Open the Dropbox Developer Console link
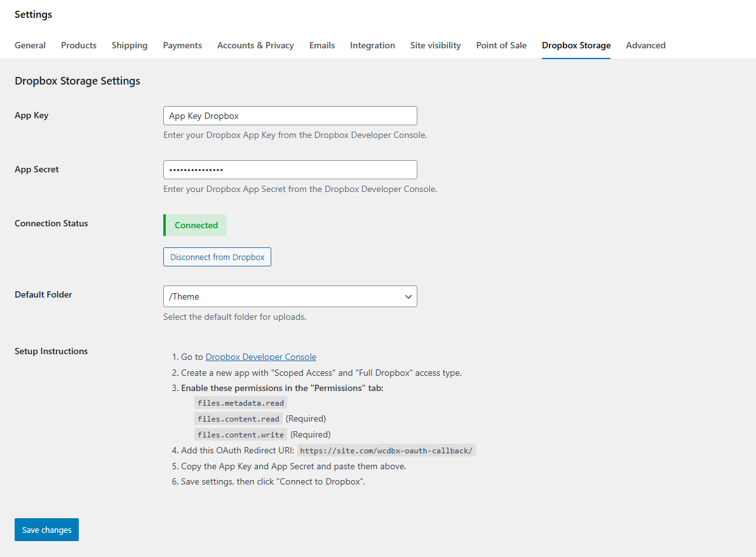Screen dimensions: 756x557 click(260, 357)
